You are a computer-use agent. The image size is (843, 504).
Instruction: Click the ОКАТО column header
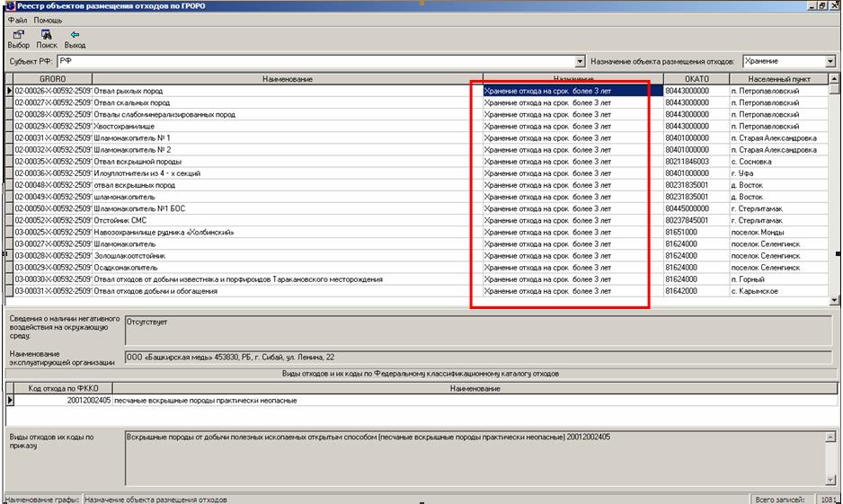(x=690, y=79)
